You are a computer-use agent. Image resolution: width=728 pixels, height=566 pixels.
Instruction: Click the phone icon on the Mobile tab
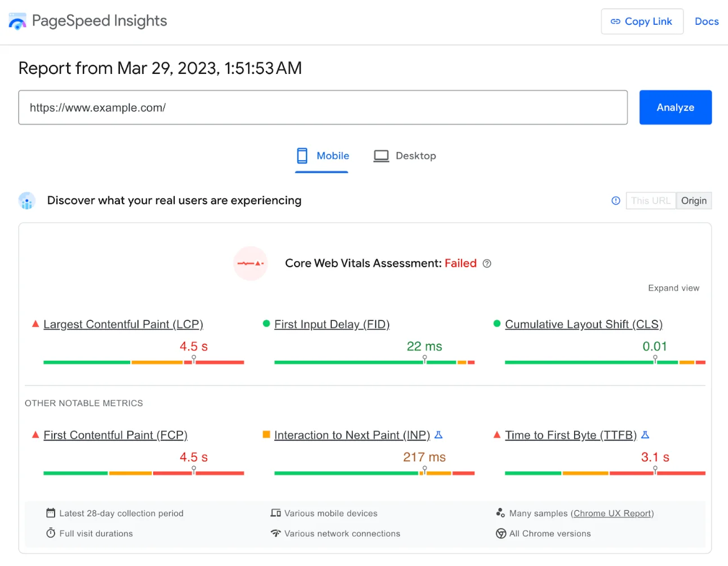click(x=302, y=156)
